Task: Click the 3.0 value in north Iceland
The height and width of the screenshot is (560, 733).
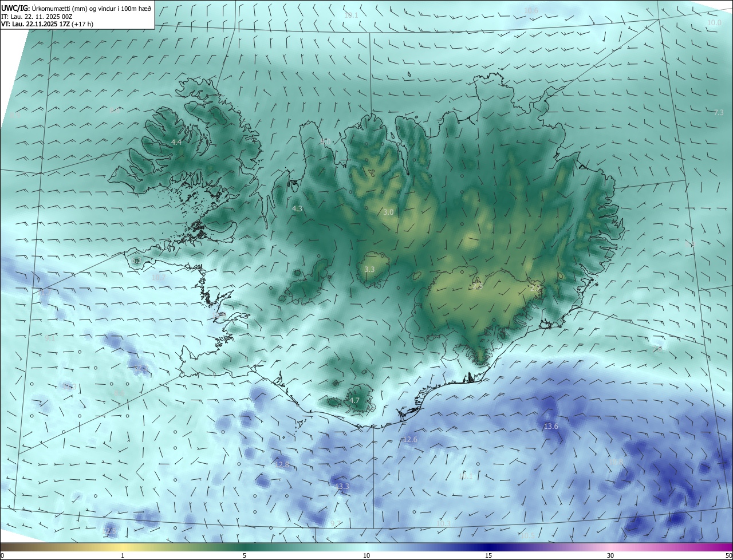Action: [x=388, y=212]
